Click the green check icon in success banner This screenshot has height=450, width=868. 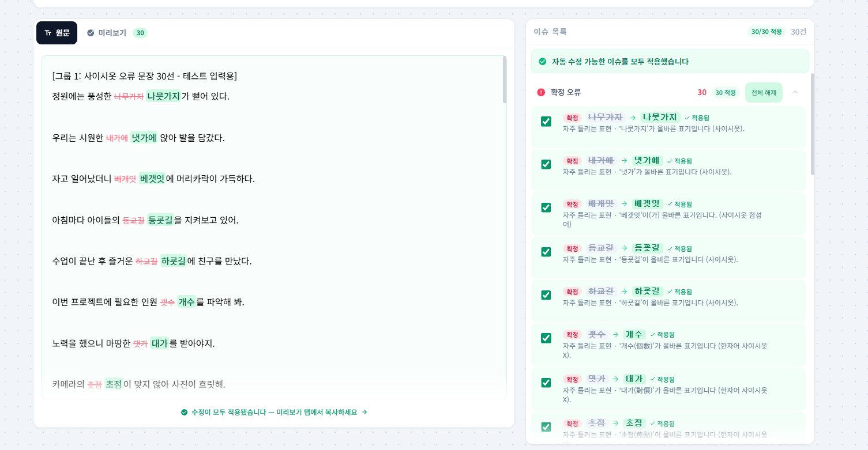coord(542,62)
